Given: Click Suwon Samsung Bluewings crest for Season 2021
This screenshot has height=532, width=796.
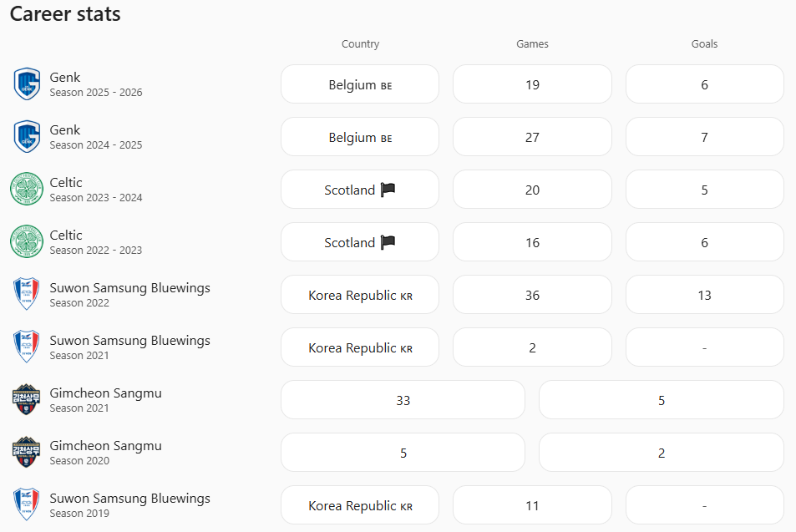Looking at the screenshot, I should coord(27,347).
